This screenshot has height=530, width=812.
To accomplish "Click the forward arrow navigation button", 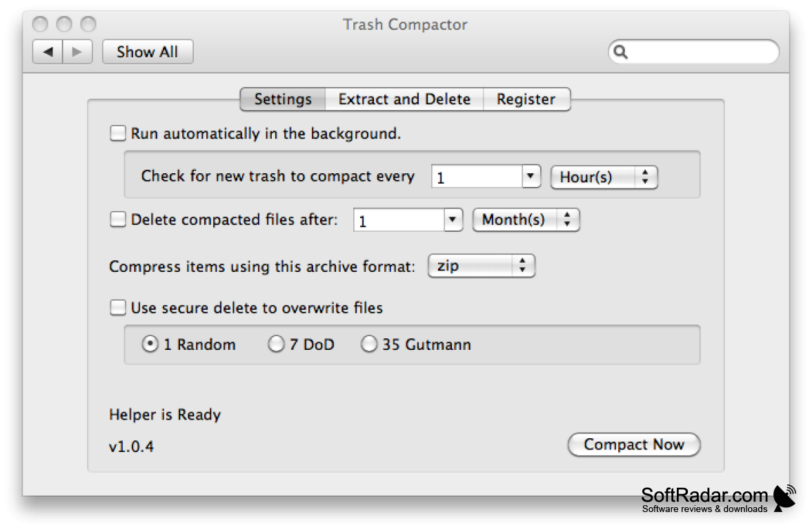I will (x=77, y=52).
